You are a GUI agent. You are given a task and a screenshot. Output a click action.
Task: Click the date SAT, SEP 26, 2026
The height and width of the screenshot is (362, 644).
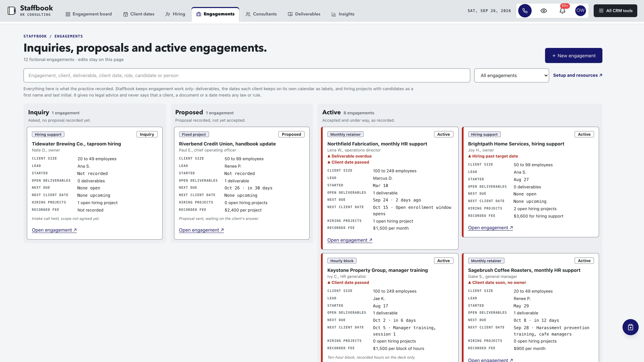pyautogui.click(x=489, y=11)
